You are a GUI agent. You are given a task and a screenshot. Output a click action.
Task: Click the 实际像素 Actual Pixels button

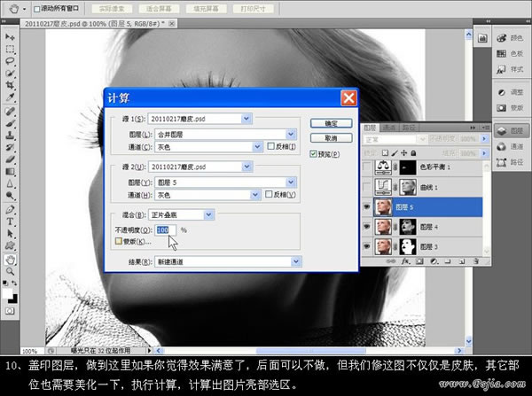point(112,9)
